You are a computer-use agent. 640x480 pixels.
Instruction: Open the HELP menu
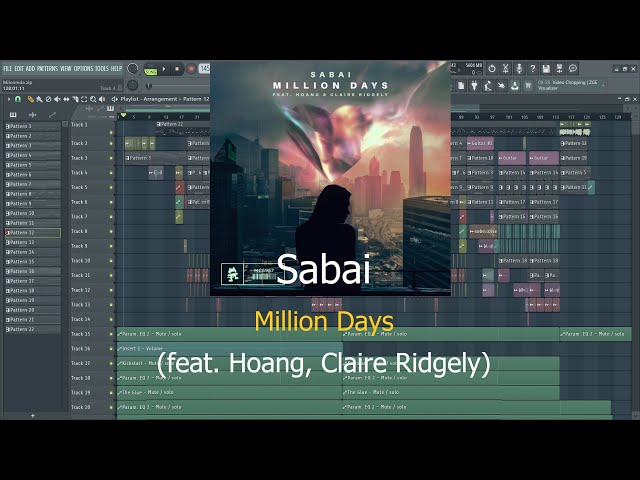[x=117, y=69]
